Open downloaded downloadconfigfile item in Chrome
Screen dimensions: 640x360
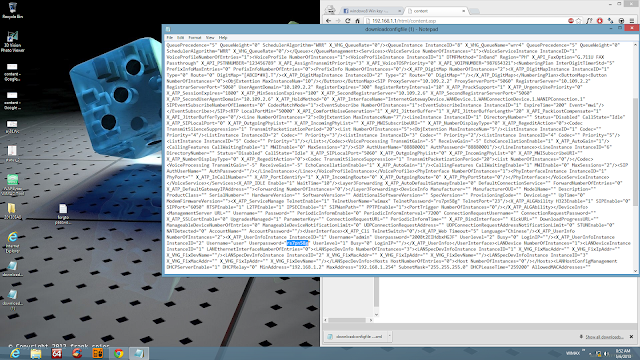[356, 336]
